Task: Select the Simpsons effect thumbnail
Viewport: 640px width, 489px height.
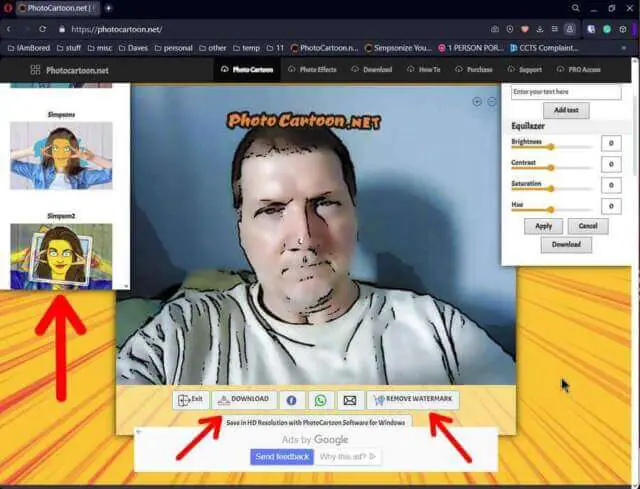Action: click(x=61, y=156)
